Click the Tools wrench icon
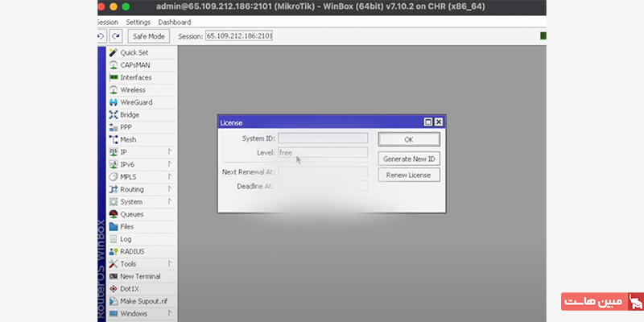 (x=114, y=264)
